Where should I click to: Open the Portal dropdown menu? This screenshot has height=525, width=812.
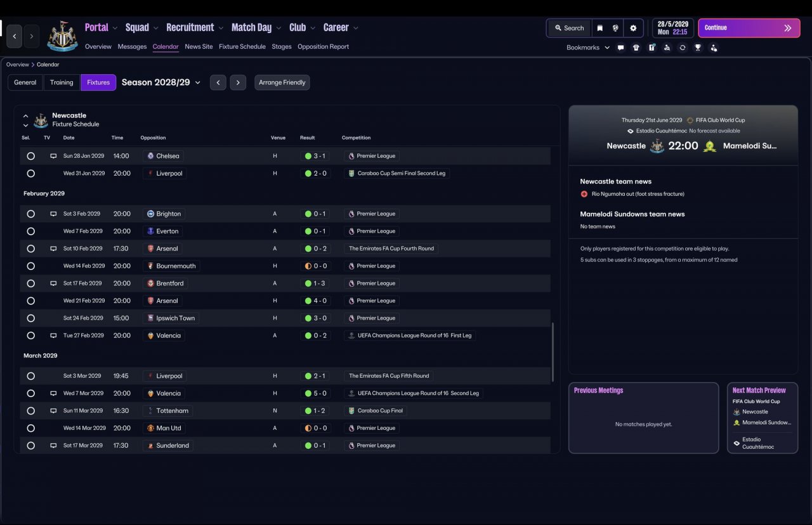[101, 27]
